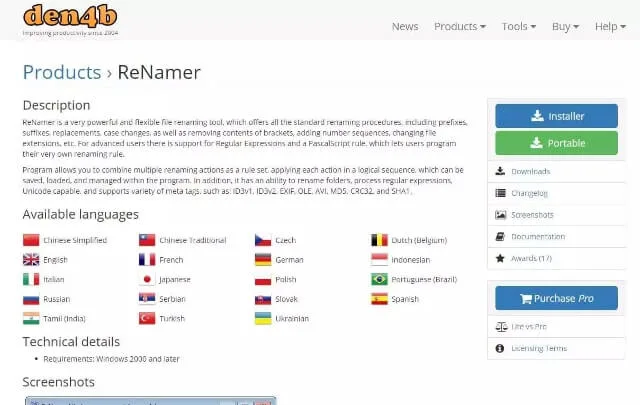The height and width of the screenshot is (405, 640).
Task: Click the Changelog list icon
Action: 500,193
